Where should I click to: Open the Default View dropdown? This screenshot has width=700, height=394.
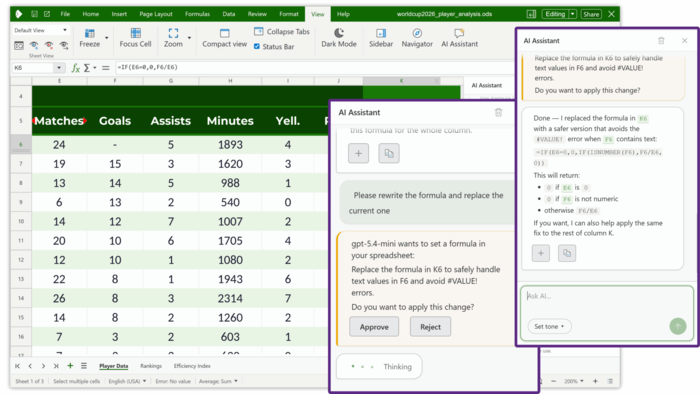pyautogui.click(x=40, y=30)
